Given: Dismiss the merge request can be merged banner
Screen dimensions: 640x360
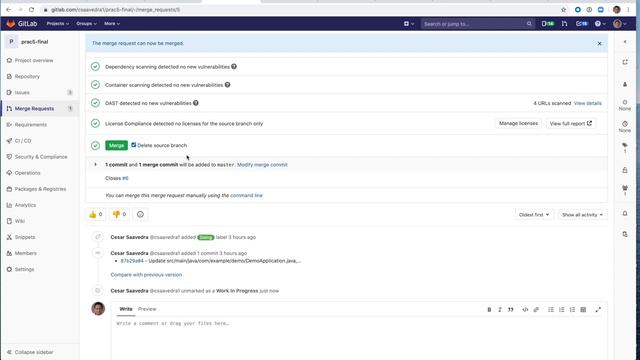Looking at the screenshot, I should (599, 44).
